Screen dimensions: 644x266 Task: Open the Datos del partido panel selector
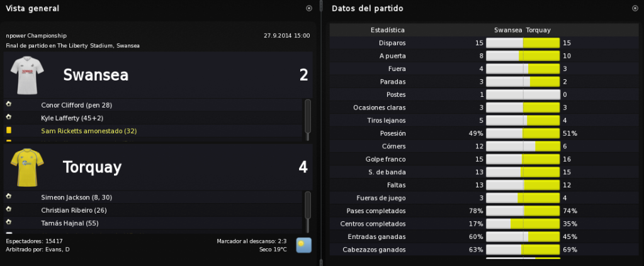(635, 8)
